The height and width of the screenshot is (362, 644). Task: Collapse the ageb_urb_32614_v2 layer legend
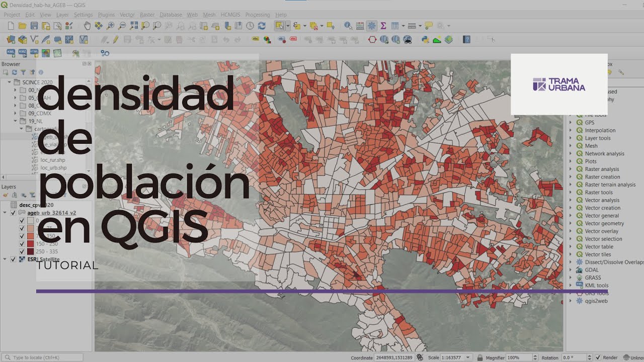coord(5,213)
